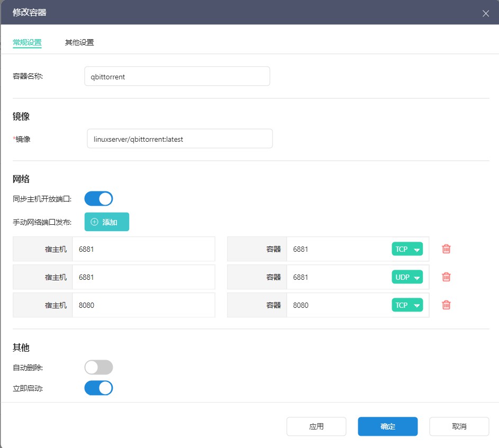The image size is (499, 448).
Task: Open protocol dropdown for the 8080 row
Action: [x=407, y=305]
